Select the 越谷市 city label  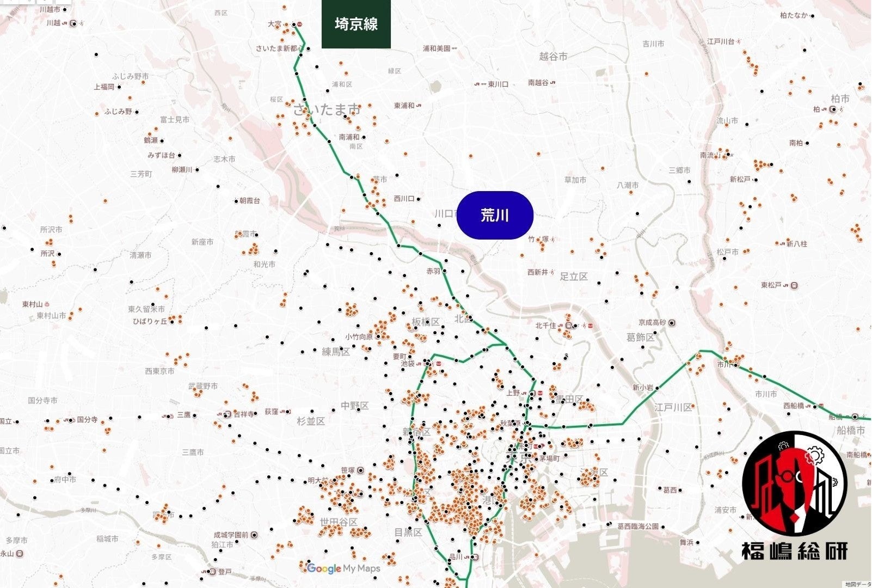(x=553, y=56)
